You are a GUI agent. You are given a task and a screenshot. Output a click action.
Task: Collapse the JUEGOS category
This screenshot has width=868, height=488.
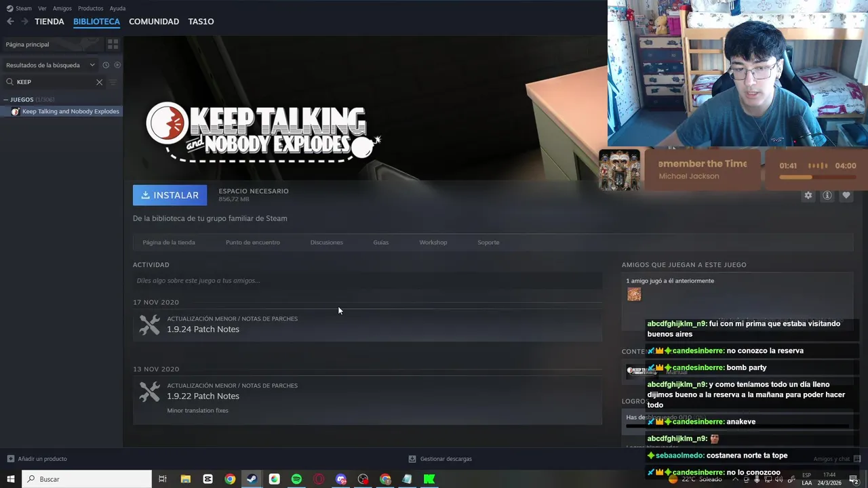click(x=6, y=100)
